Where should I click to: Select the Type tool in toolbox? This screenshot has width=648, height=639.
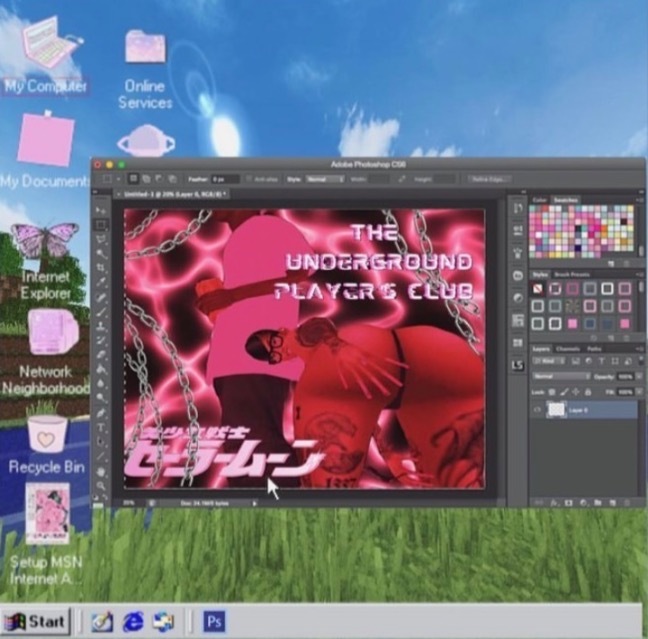coord(101,426)
